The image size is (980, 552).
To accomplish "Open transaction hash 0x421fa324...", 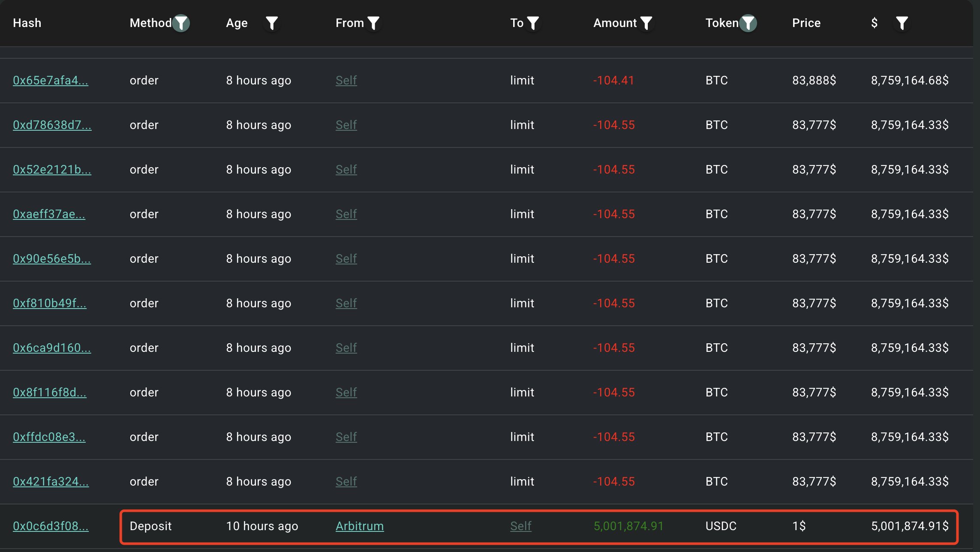I will point(51,482).
